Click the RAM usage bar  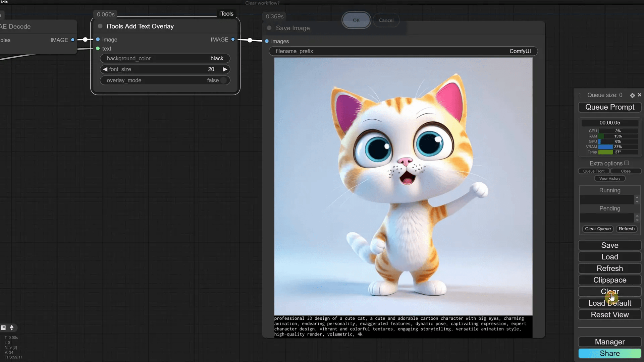tap(618, 136)
